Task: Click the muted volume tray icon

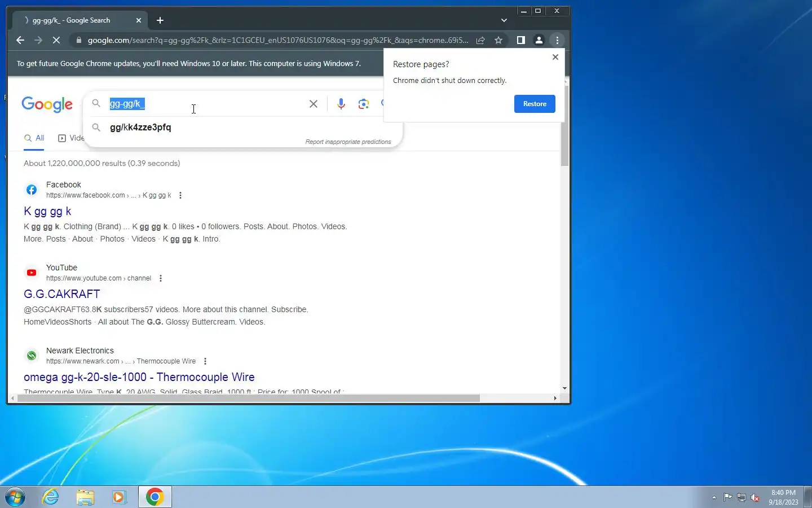Action: click(x=755, y=497)
